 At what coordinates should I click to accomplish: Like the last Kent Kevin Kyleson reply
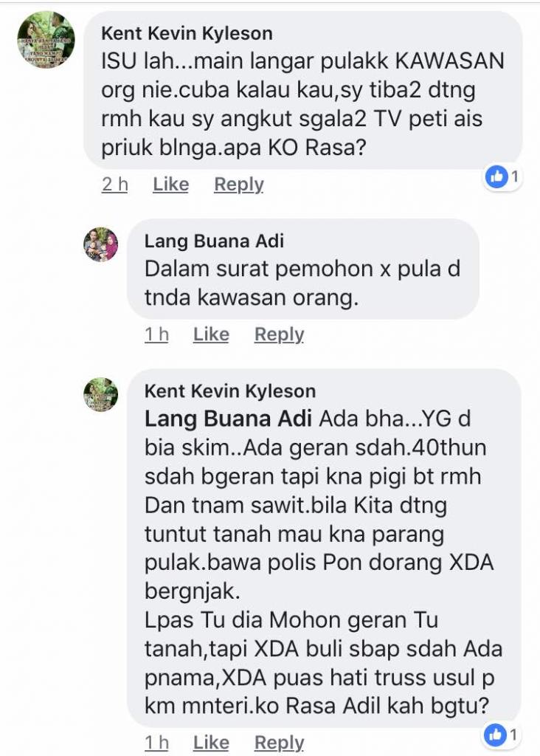tap(211, 743)
